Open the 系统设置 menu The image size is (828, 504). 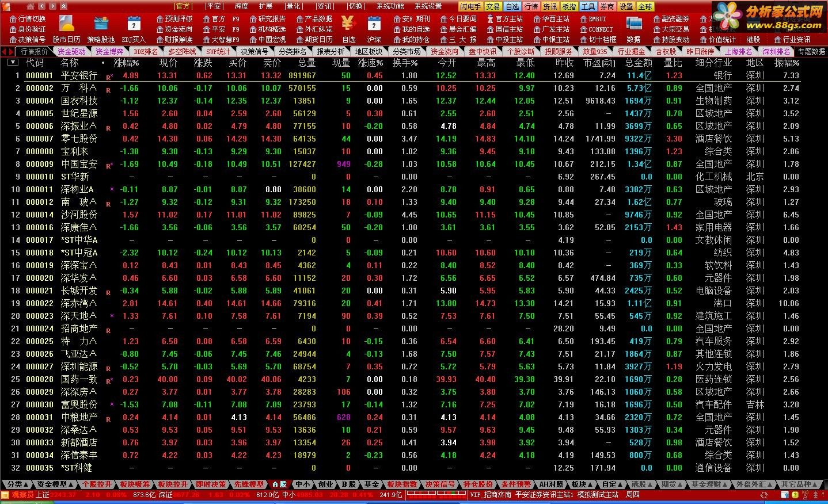[428, 6]
